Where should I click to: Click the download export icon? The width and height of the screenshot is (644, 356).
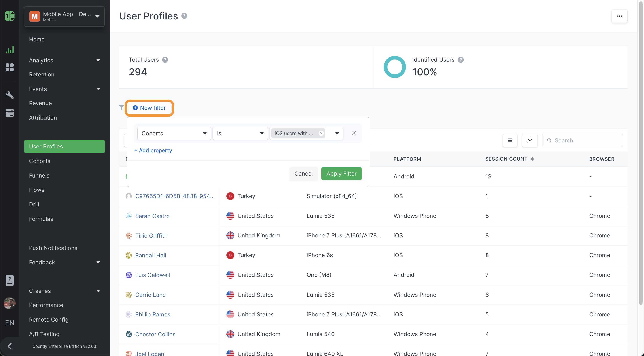[x=530, y=140]
